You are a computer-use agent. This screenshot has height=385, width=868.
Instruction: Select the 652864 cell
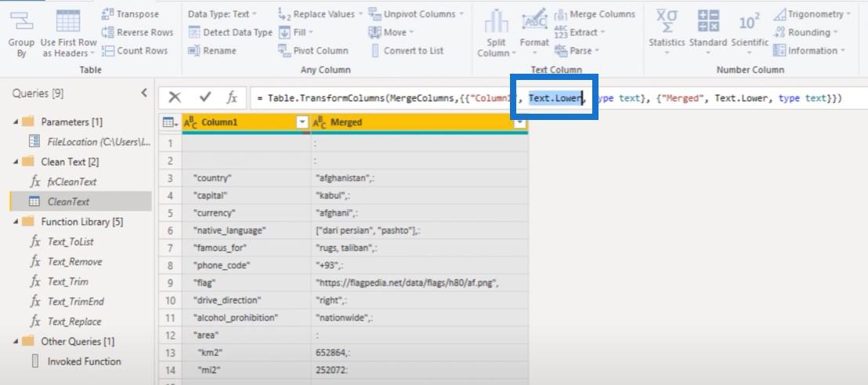(420, 354)
